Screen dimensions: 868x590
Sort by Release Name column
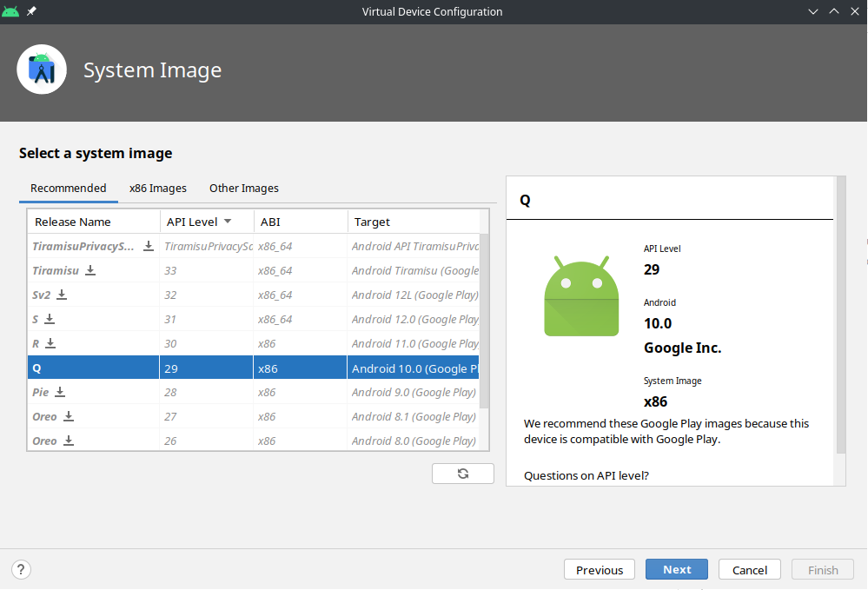click(x=93, y=222)
